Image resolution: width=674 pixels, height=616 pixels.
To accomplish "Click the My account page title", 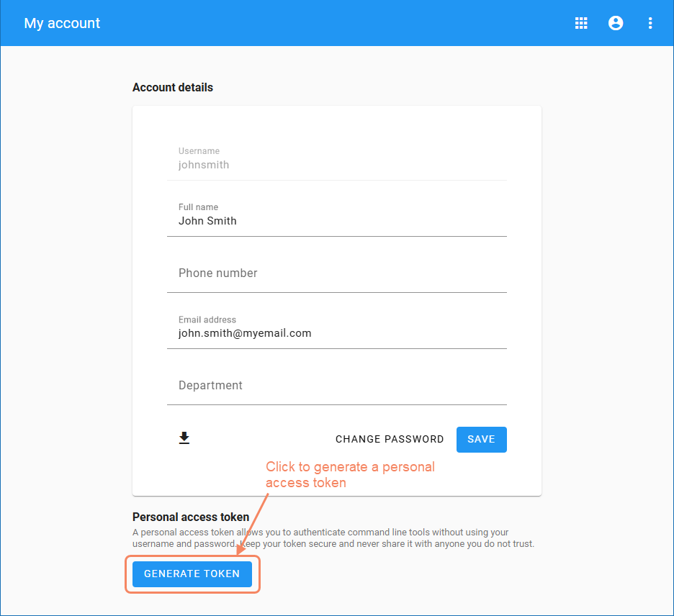I will (x=63, y=23).
